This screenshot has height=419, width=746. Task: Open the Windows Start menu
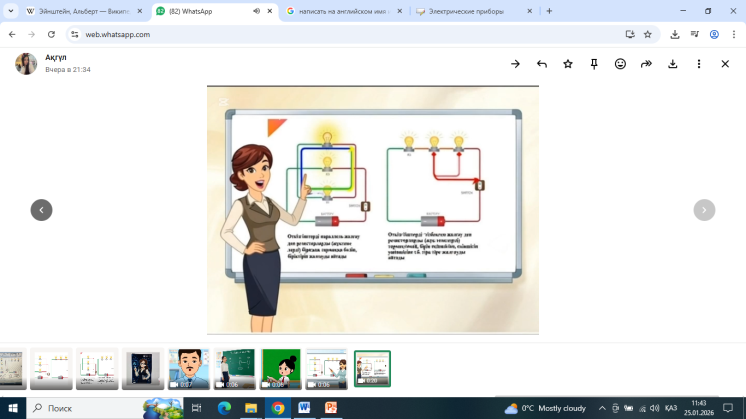[x=13, y=408]
